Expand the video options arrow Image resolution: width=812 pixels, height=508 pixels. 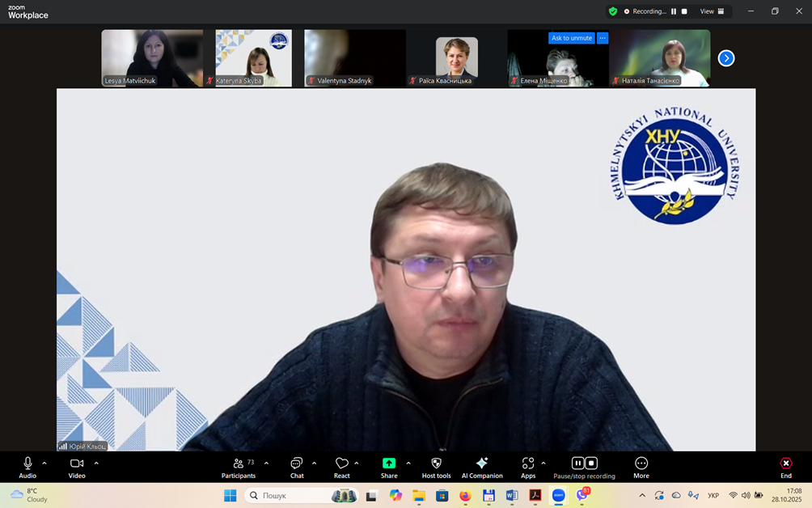96,464
